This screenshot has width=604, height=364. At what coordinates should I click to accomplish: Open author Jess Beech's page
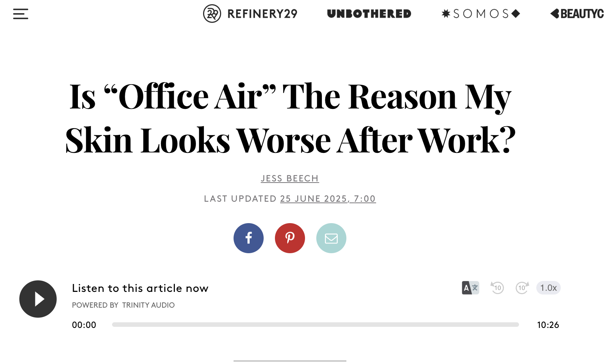click(x=290, y=178)
